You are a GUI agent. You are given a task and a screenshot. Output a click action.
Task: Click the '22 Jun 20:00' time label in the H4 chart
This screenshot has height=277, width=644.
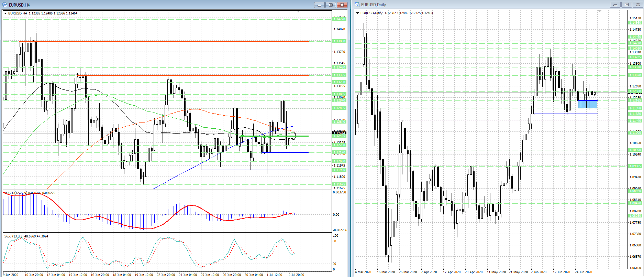click(x=166, y=275)
